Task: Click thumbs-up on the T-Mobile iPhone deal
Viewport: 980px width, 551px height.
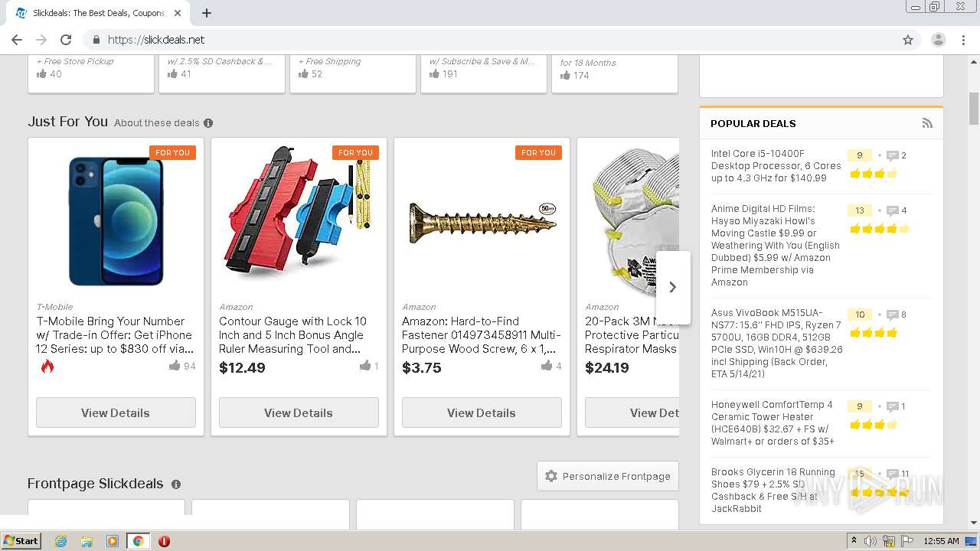Action: pos(175,366)
